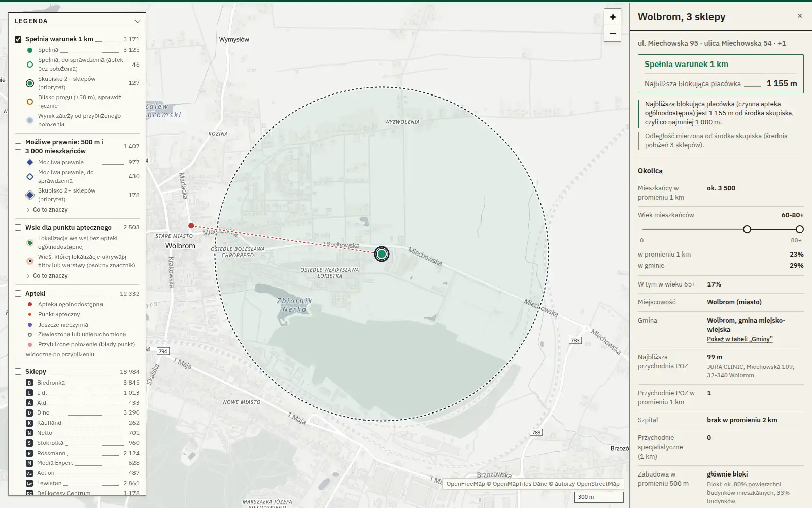Click the green store cluster marker on map
This screenshot has width=812, height=508.
[x=382, y=254]
